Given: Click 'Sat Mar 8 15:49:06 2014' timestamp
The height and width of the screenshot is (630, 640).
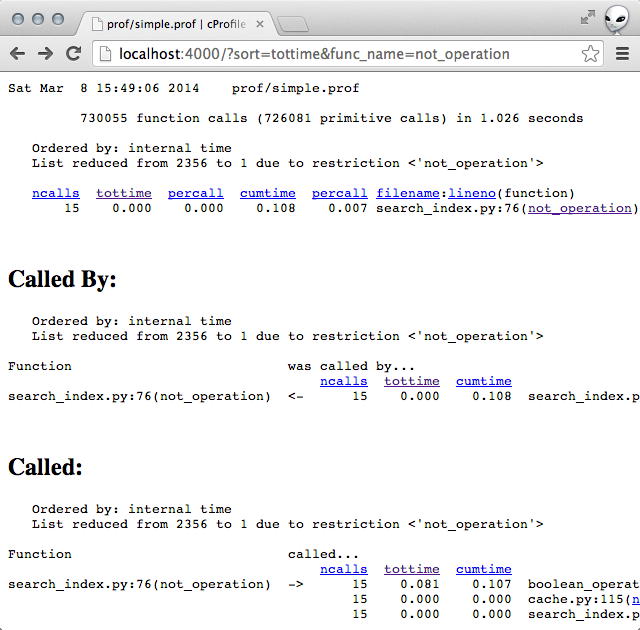Looking at the screenshot, I should pos(104,88).
